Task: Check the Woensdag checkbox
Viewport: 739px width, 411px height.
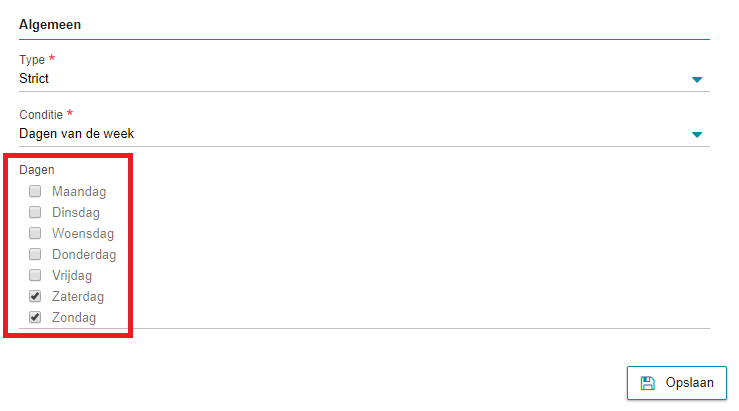Action: coord(35,233)
